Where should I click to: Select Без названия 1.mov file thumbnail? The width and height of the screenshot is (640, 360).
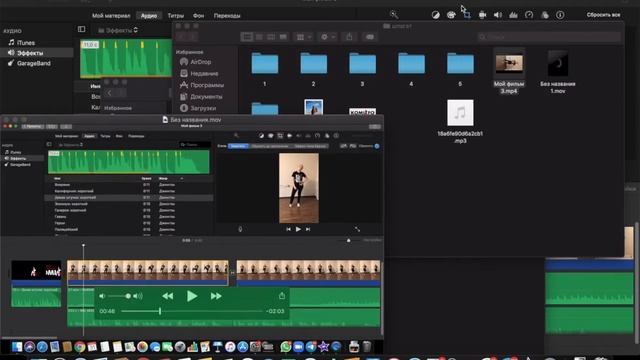[558, 63]
